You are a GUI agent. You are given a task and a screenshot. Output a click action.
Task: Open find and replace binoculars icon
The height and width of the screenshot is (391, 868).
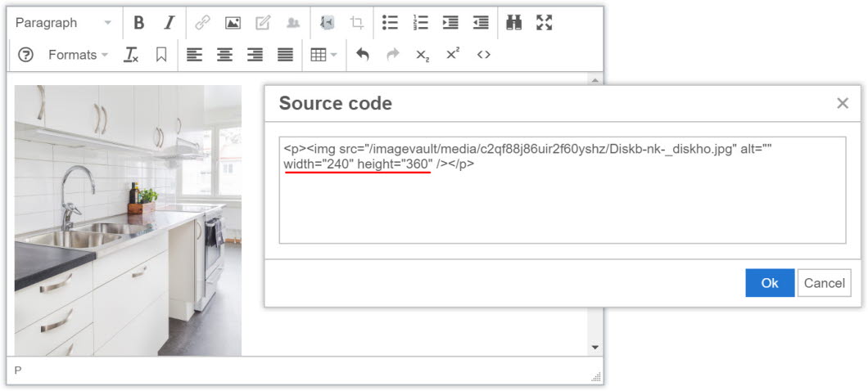click(513, 23)
